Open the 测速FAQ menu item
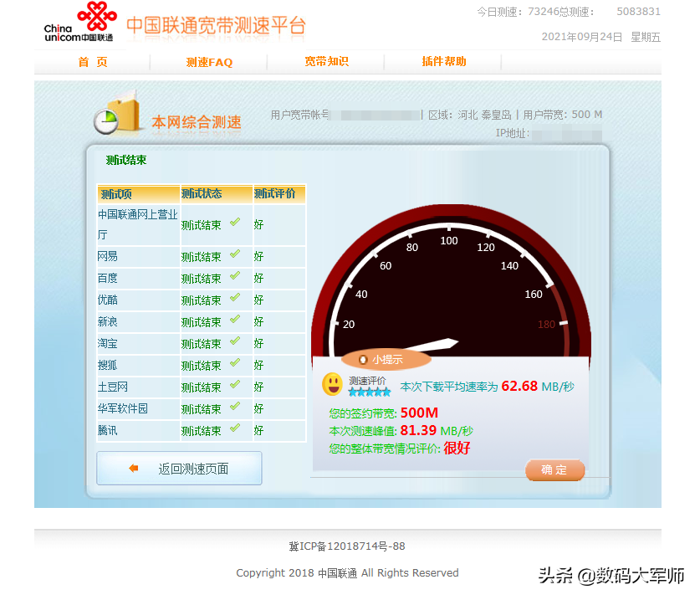Screen dimensions: 700x600 click(x=209, y=62)
